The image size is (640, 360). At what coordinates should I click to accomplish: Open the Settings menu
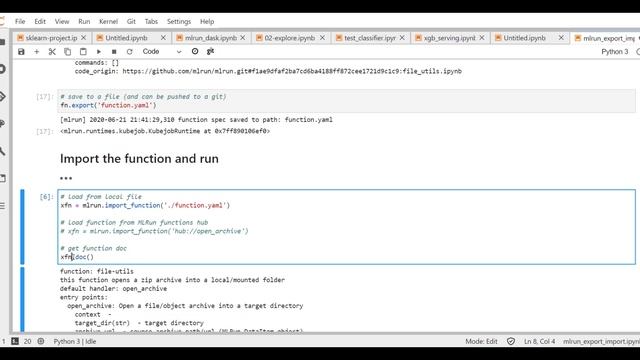point(179,21)
